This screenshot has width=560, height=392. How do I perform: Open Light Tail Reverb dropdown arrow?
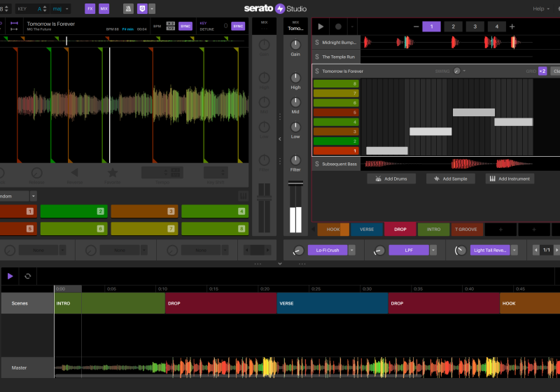tap(514, 250)
